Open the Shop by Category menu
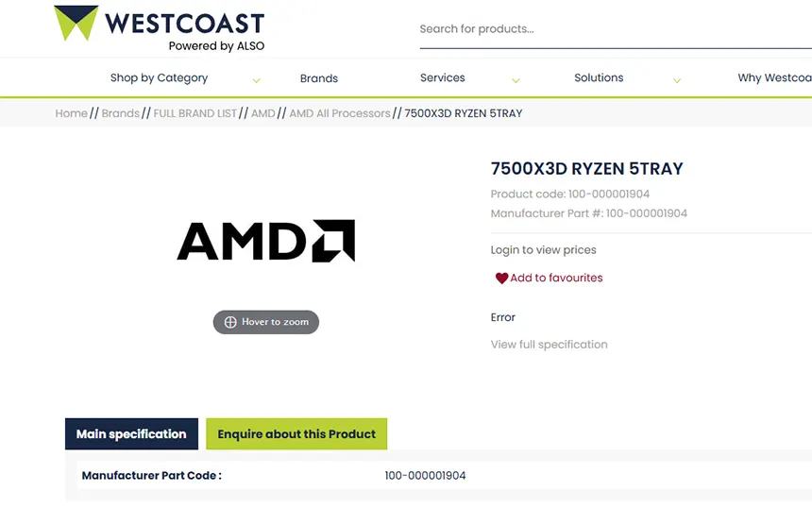 tap(159, 77)
